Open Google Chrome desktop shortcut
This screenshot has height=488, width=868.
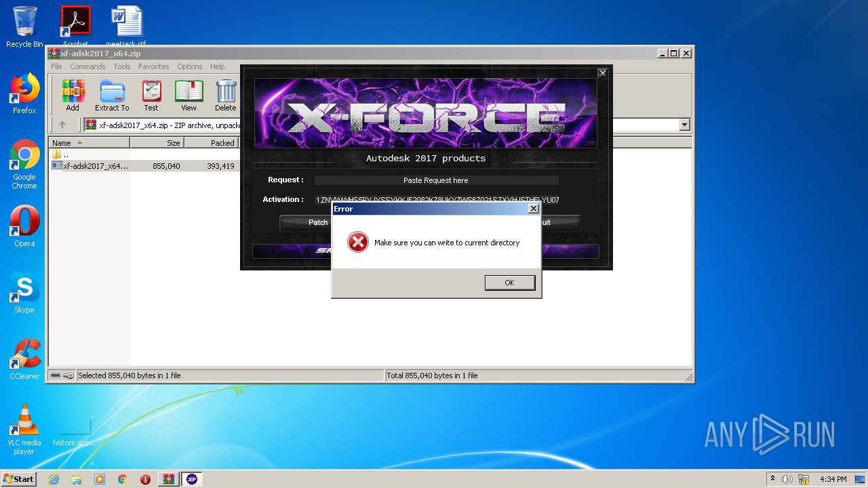24,164
